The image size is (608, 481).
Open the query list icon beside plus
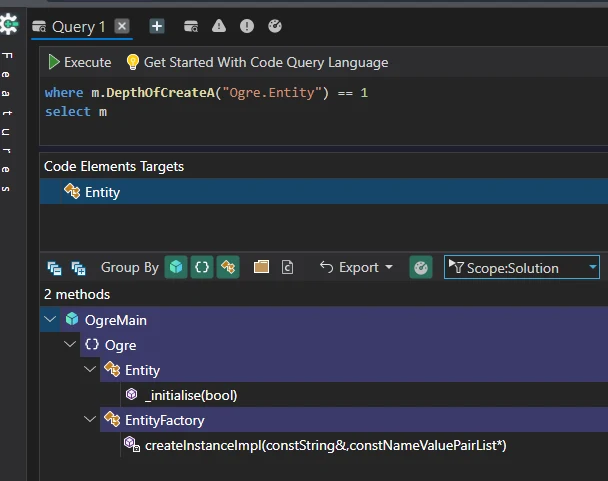(191, 26)
